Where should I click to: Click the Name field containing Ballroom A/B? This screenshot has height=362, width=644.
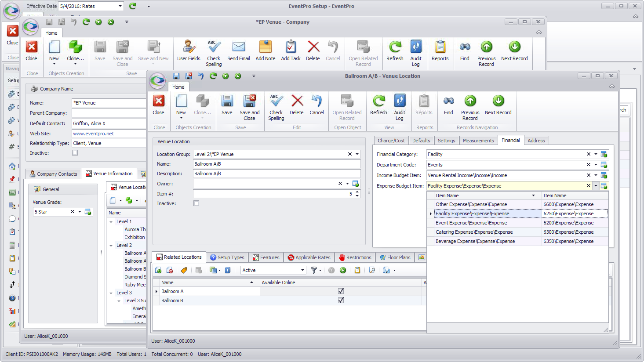coord(277,164)
